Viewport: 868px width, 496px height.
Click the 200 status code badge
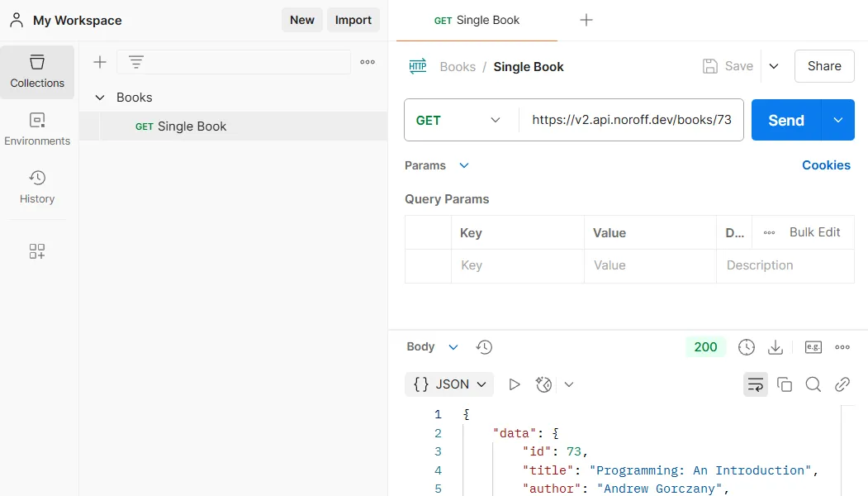(x=705, y=347)
